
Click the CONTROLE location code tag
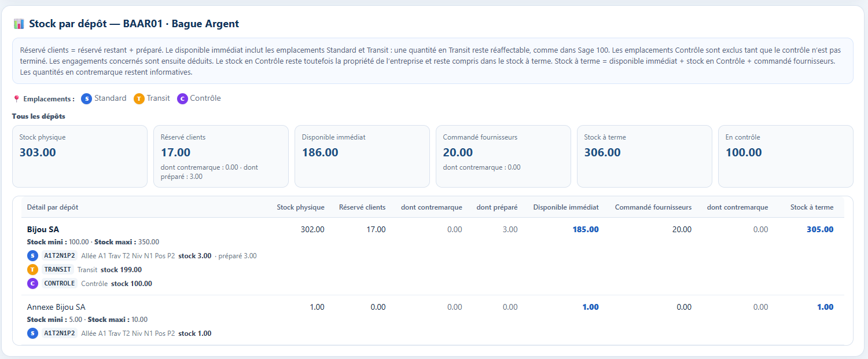pos(60,283)
